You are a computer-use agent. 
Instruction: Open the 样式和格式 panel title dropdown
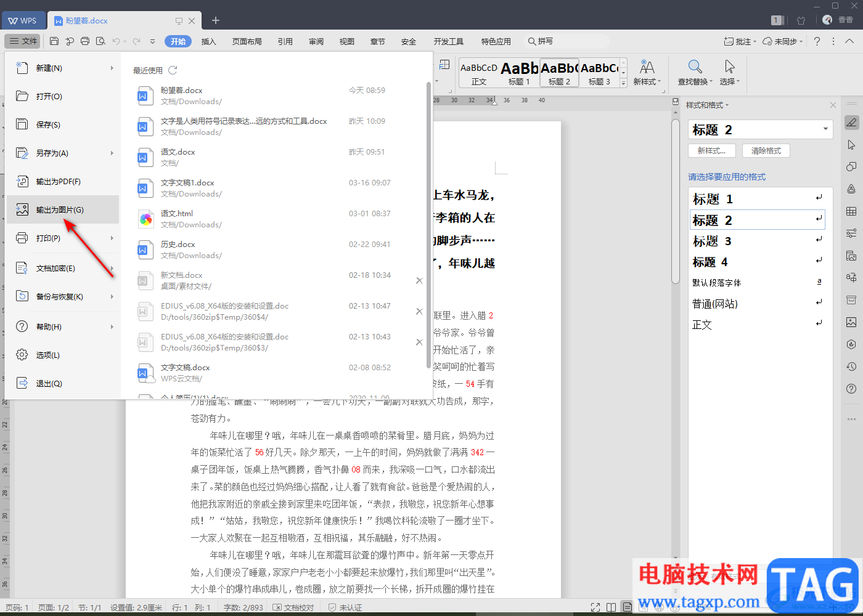pos(707,105)
